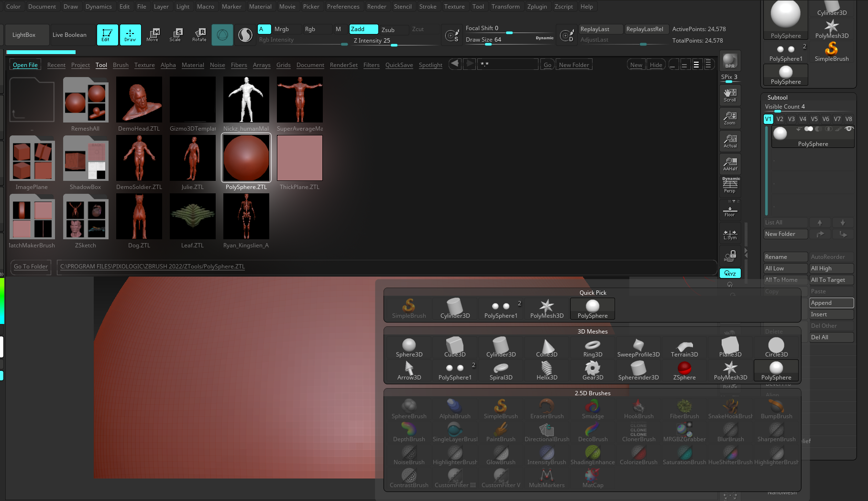Click the BPR render icon
The width and height of the screenshot is (868, 501).
click(x=730, y=61)
